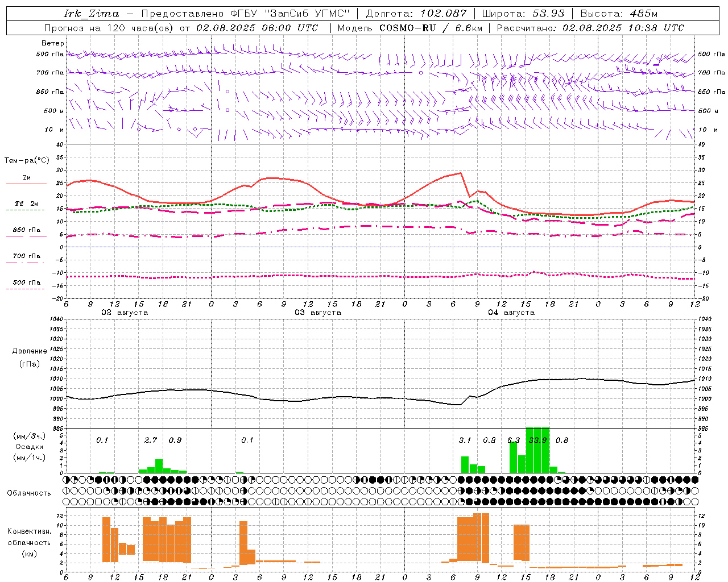Viewport: 728px width, 582px height.
Task: Select the 2м red line legend entry
Action: tap(26, 180)
